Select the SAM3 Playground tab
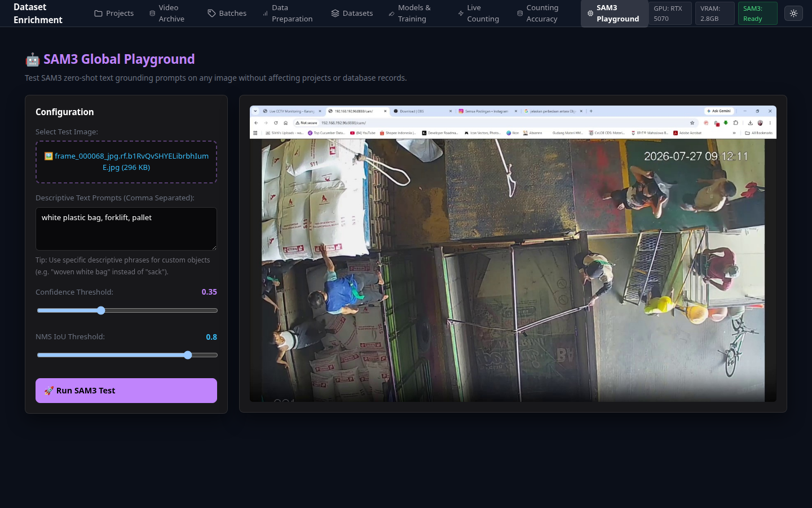 click(614, 14)
